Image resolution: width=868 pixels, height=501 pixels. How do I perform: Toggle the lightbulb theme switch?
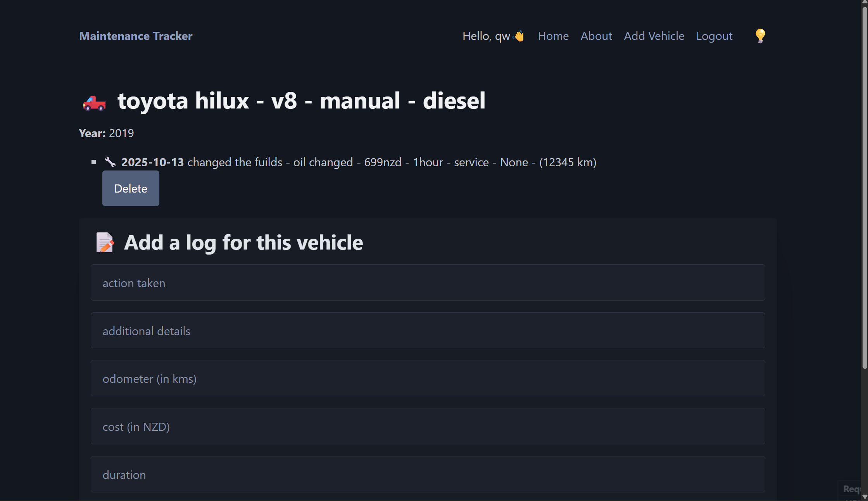click(x=760, y=36)
